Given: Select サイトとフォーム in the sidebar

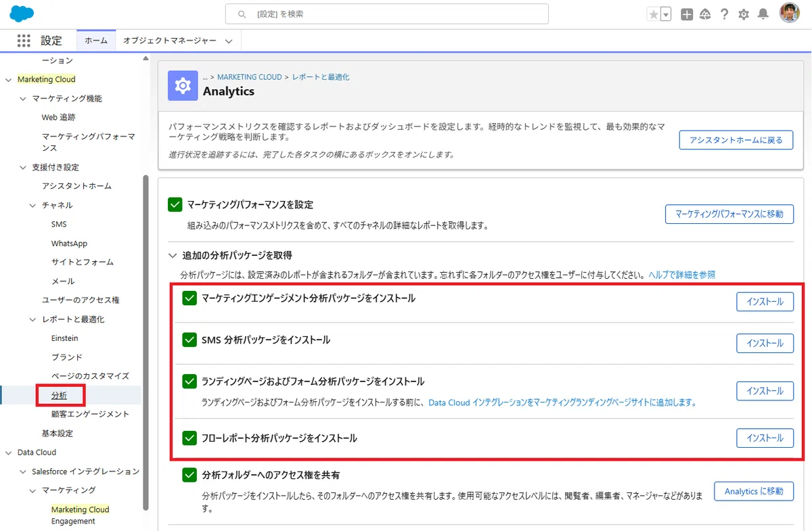Looking at the screenshot, I should pyautogui.click(x=82, y=262).
